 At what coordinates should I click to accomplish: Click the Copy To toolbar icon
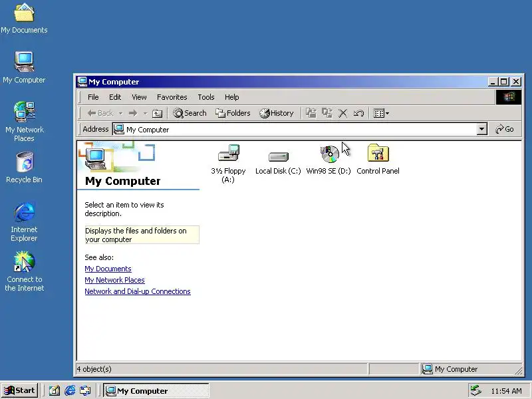327,113
